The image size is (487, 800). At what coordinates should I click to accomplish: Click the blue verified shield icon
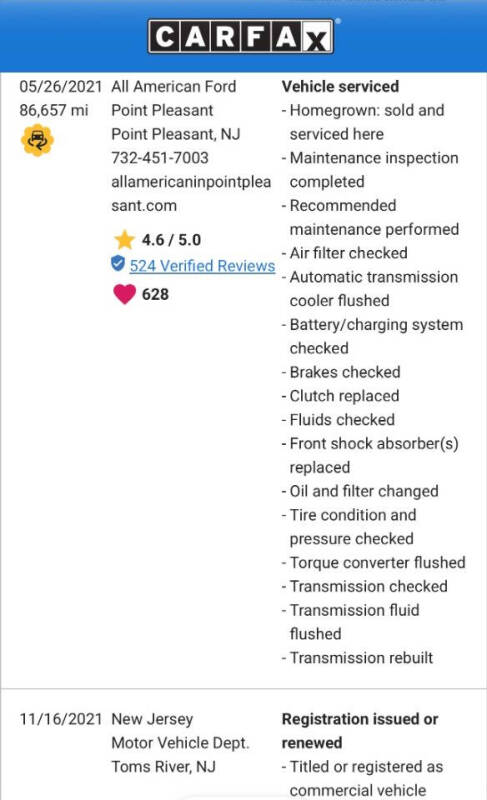click(x=118, y=264)
